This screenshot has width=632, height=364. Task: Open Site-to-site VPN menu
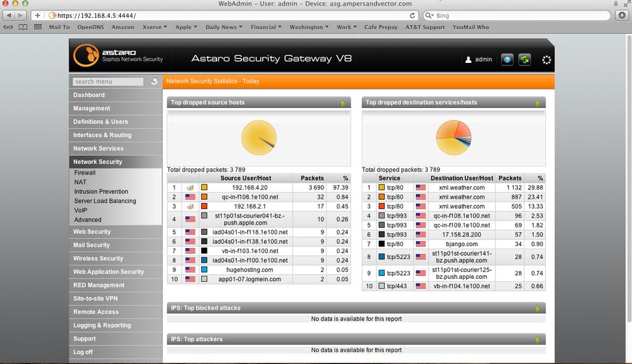click(115, 298)
